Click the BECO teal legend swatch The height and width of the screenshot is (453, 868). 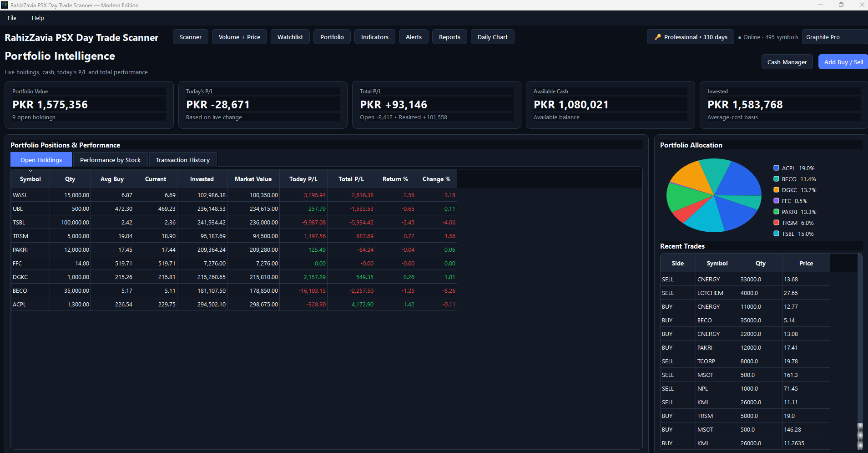point(777,179)
